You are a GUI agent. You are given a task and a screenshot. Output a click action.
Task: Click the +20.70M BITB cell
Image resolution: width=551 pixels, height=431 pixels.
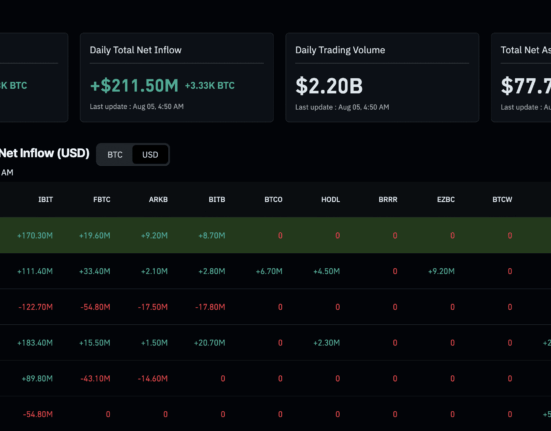click(209, 343)
